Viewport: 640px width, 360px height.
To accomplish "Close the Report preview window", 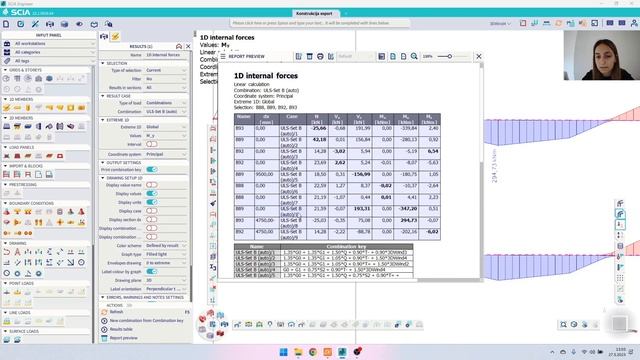I will pyautogui.click(x=479, y=56).
